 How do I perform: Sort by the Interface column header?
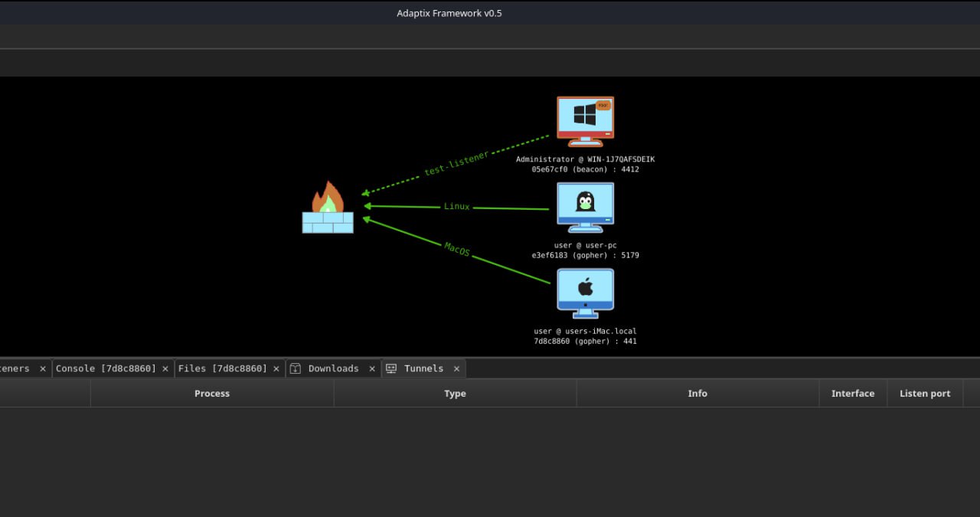coord(853,393)
